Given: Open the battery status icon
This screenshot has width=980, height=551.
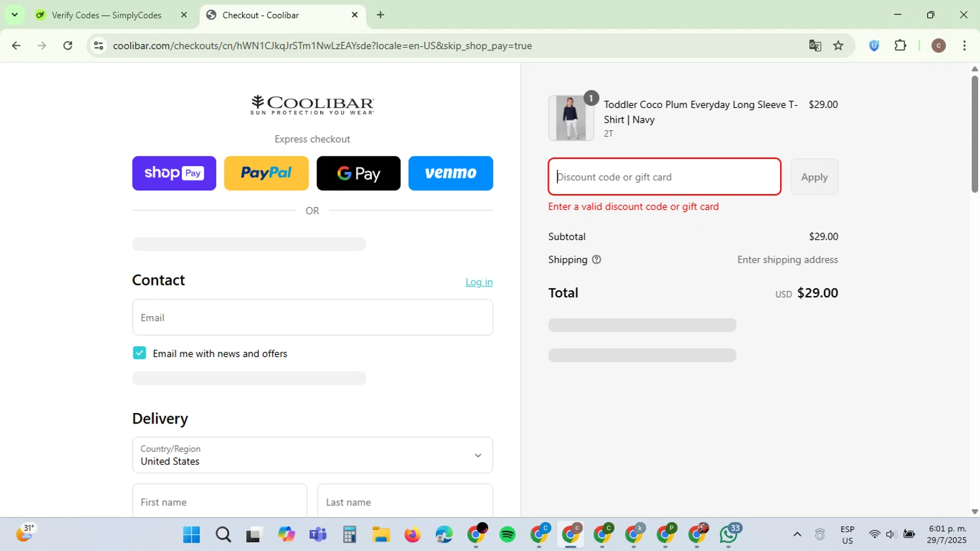Looking at the screenshot, I should 909,535.
